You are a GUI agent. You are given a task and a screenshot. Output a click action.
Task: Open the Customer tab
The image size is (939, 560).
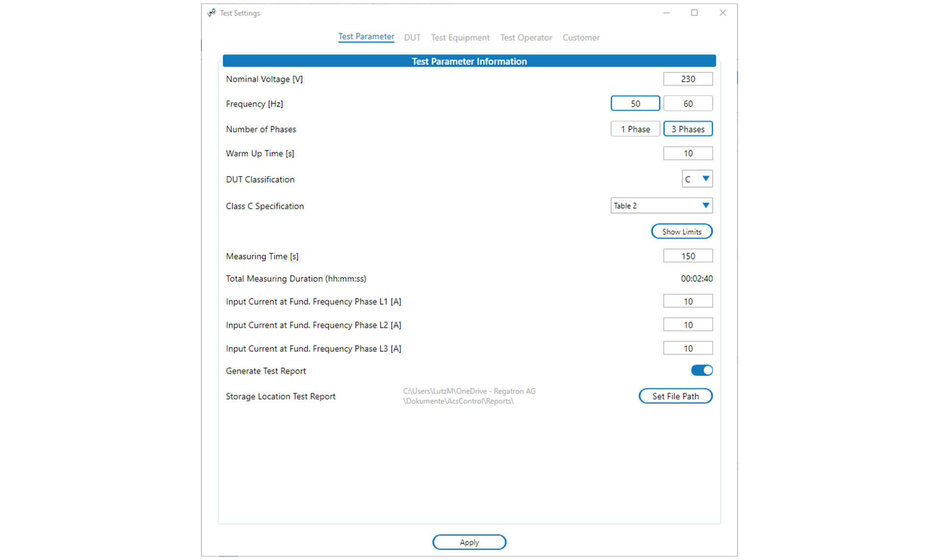[x=581, y=38]
